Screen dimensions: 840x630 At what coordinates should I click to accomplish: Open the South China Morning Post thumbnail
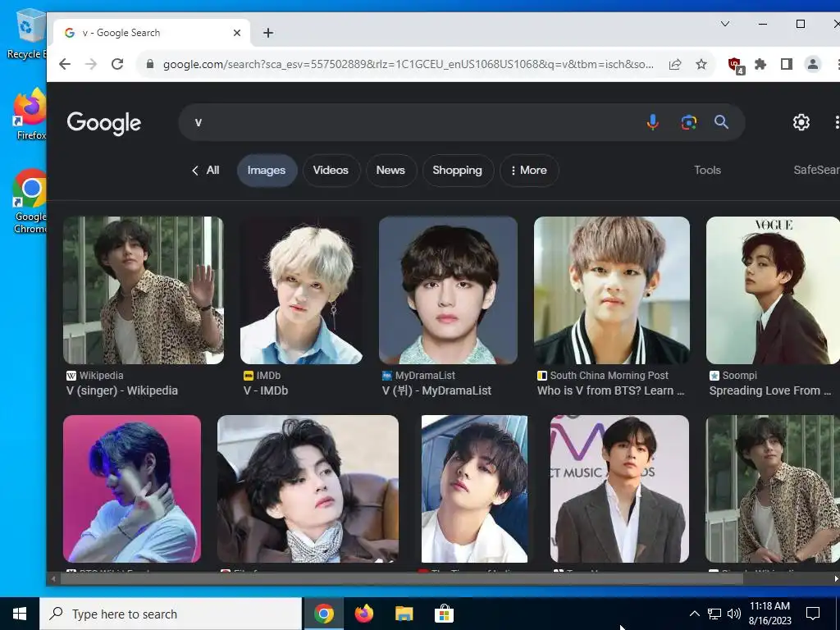[x=612, y=290]
